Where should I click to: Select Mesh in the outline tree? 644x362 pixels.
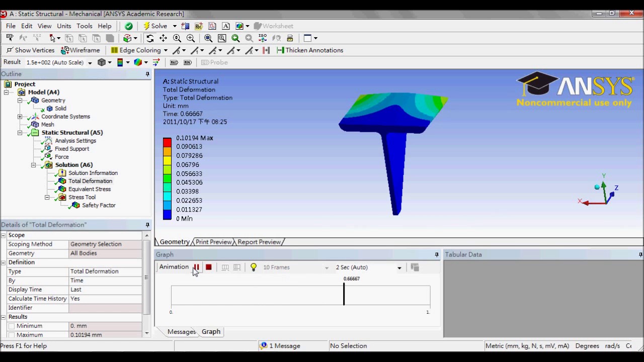click(x=47, y=125)
